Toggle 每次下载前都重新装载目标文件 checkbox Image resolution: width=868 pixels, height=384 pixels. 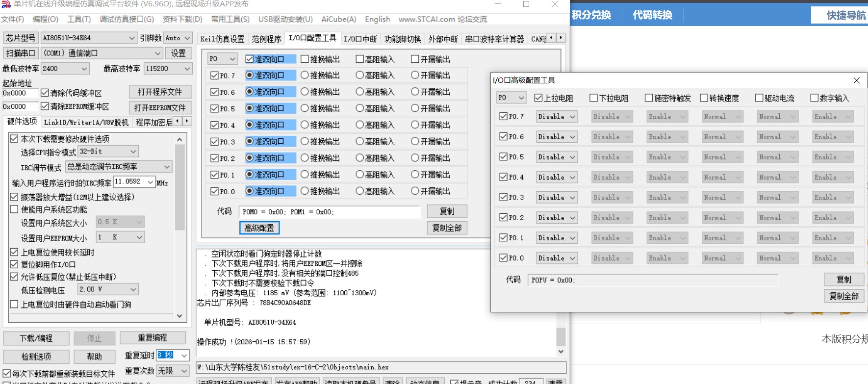coord(7,374)
